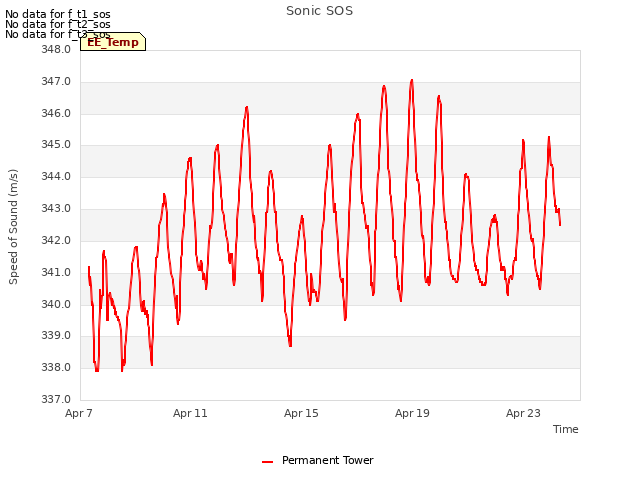Click the 338.0 y-axis tick label
This screenshot has height=480, width=640.
click(56, 367)
